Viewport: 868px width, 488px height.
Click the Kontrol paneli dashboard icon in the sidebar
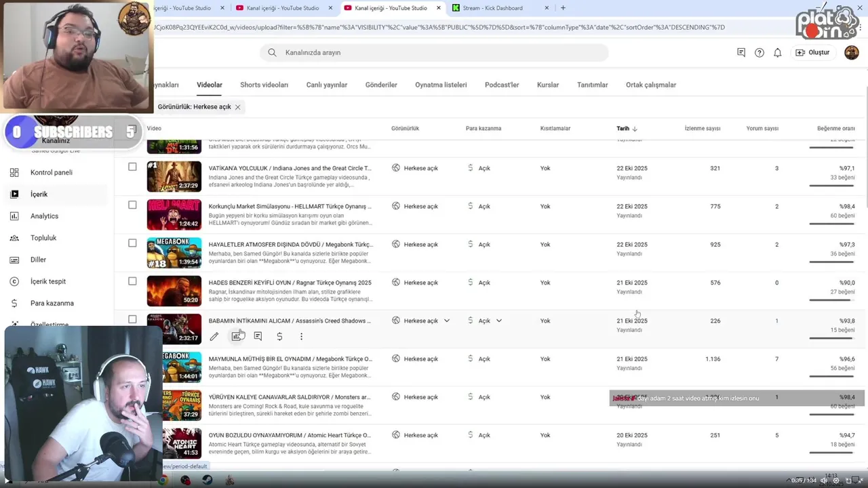click(x=14, y=172)
